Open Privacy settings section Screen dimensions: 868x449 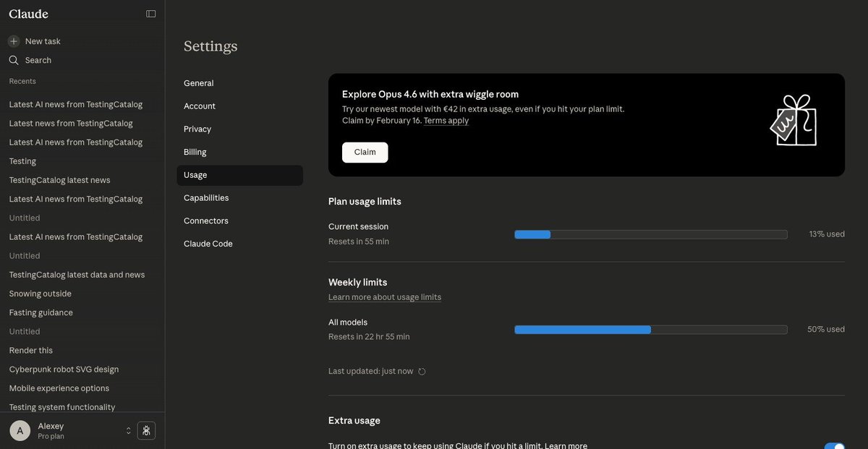tap(239, 129)
